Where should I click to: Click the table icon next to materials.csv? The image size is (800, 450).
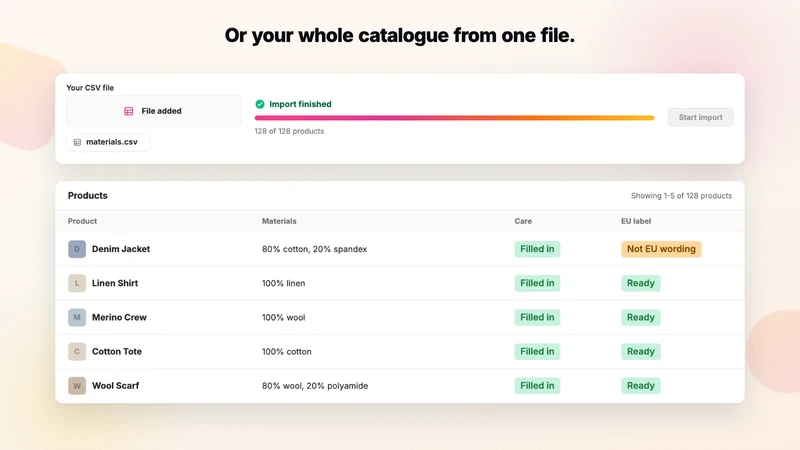77,142
